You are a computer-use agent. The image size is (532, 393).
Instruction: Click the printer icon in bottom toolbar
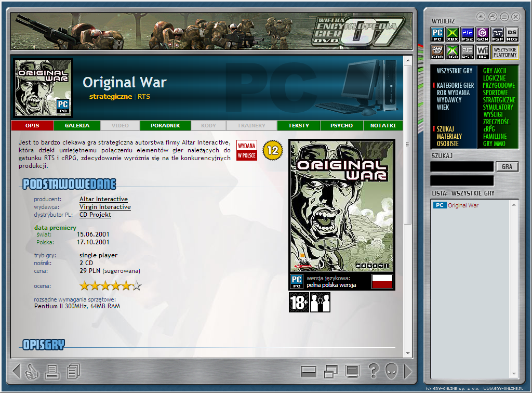click(x=52, y=372)
